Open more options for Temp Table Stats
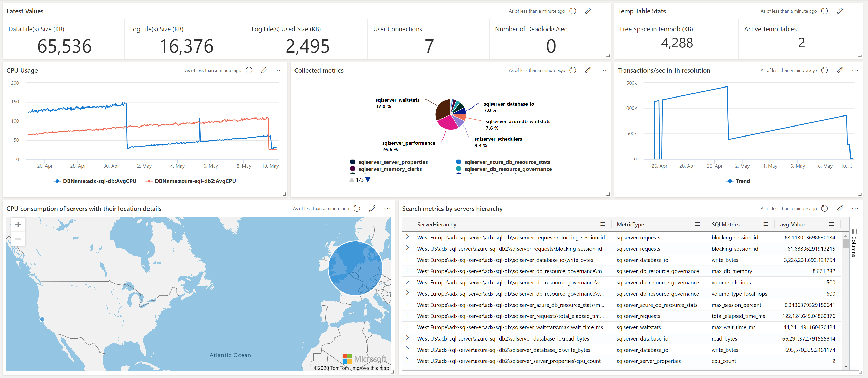Viewport: 868px width, 378px height. pos(855,11)
